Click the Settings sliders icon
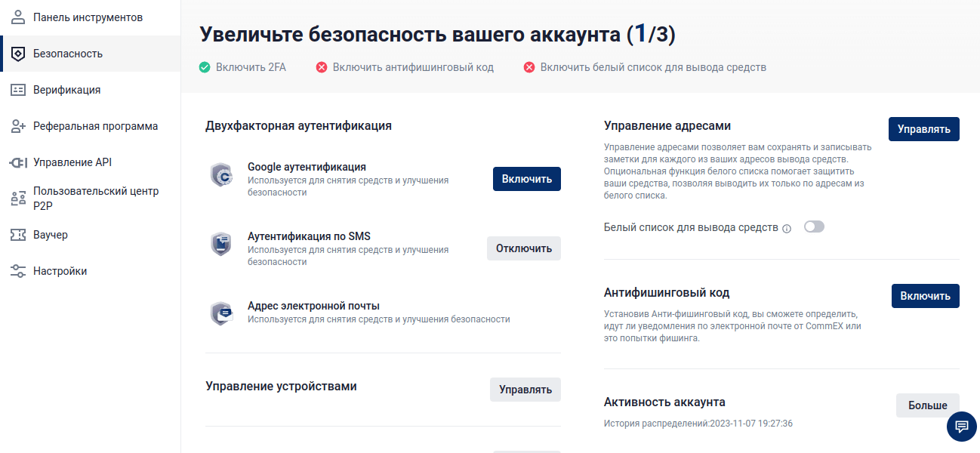Screen dimensions: 980x453 click(18, 271)
